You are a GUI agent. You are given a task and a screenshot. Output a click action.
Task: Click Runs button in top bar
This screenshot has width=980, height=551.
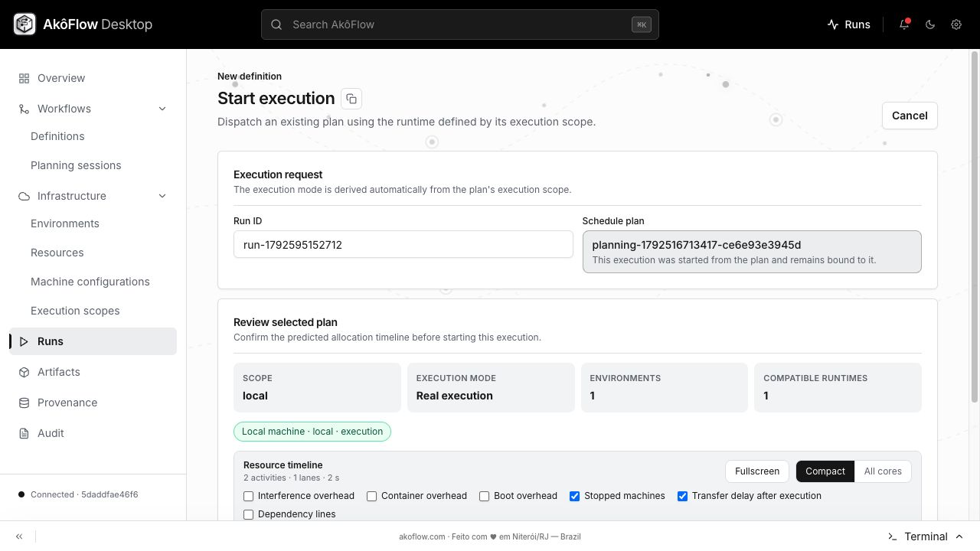click(848, 24)
